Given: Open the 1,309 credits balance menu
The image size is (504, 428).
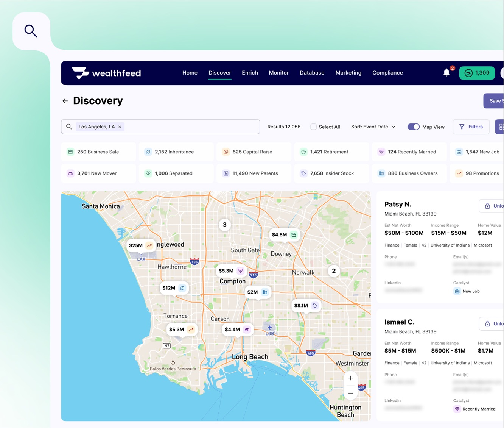Looking at the screenshot, I should (477, 73).
